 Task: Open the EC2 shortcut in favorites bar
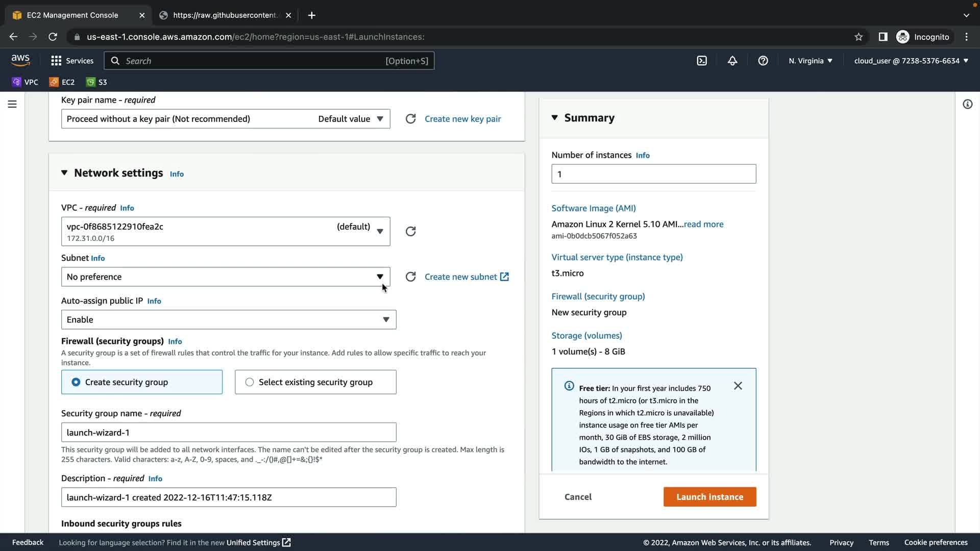coord(62,82)
